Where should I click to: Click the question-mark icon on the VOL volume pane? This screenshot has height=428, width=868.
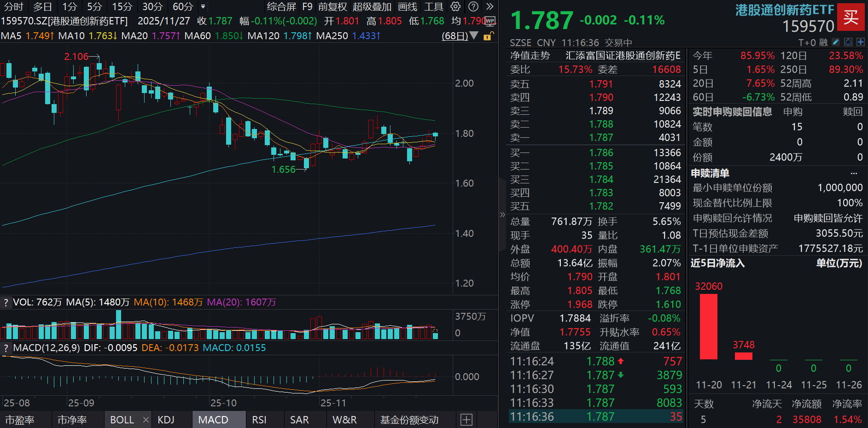5,302
